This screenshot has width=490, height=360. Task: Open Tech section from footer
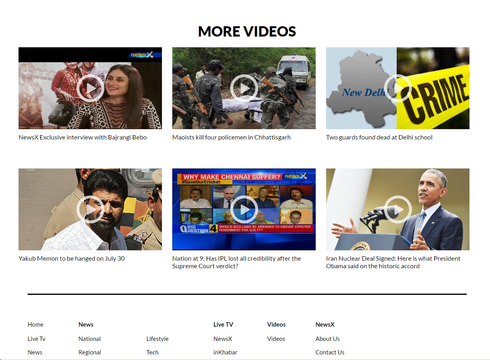(x=152, y=352)
